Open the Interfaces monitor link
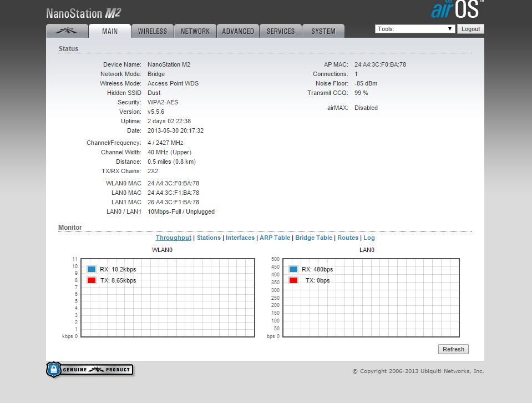 [x=240, y=238]
